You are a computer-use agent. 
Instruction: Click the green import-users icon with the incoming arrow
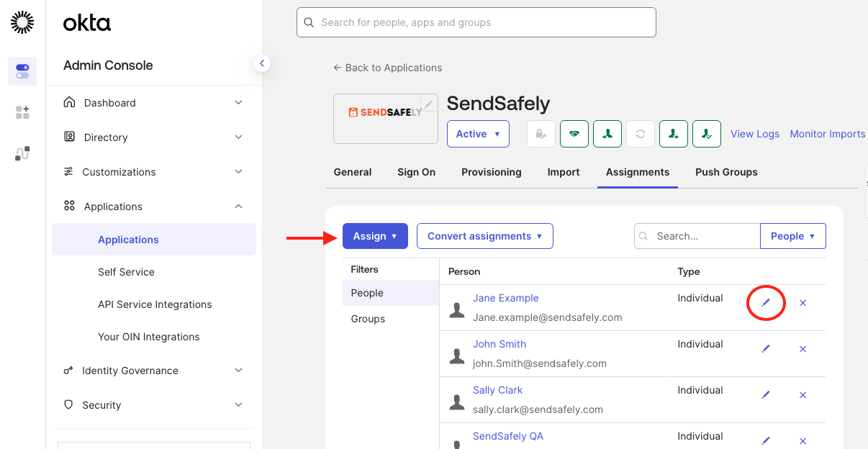[607, 134]
